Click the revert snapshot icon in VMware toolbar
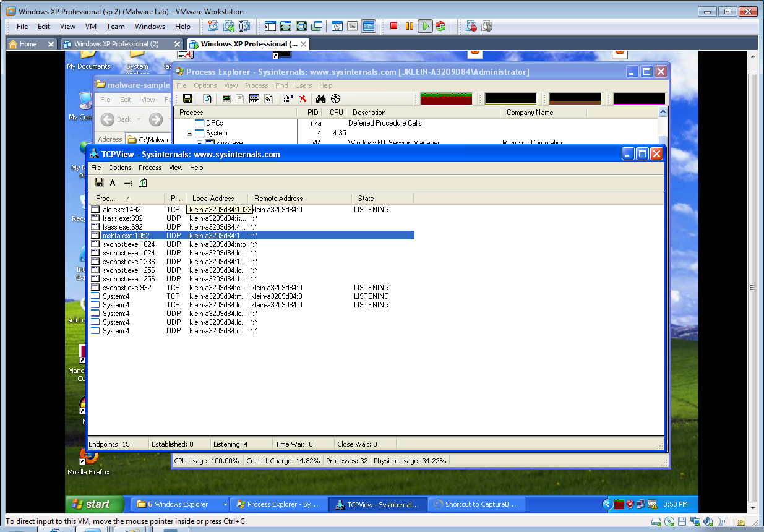The image size is (764, 532). (x=229, y=26)
